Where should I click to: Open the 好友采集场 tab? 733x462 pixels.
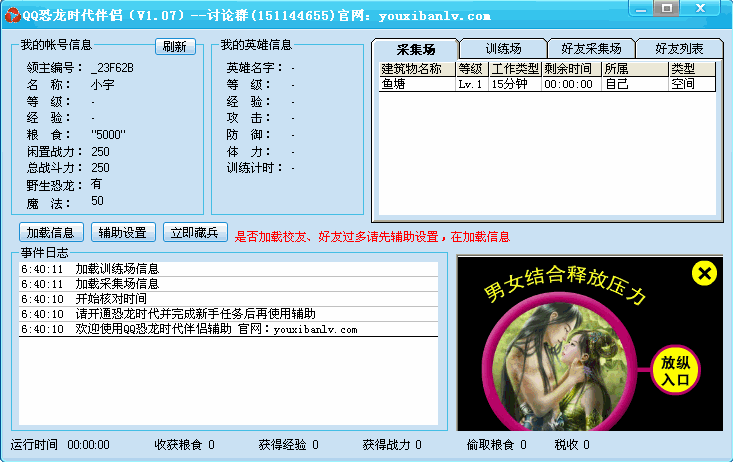click(591, 49)
